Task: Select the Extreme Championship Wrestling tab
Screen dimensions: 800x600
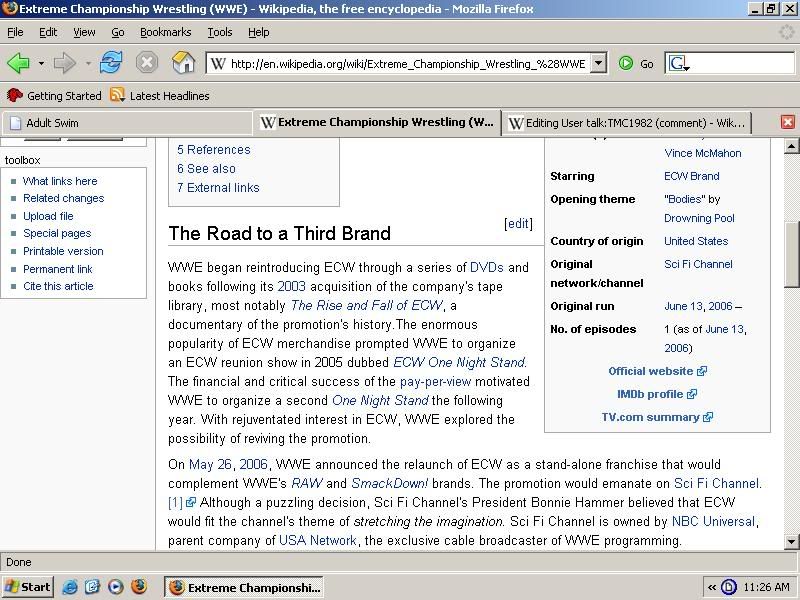Action: (377, 122)
